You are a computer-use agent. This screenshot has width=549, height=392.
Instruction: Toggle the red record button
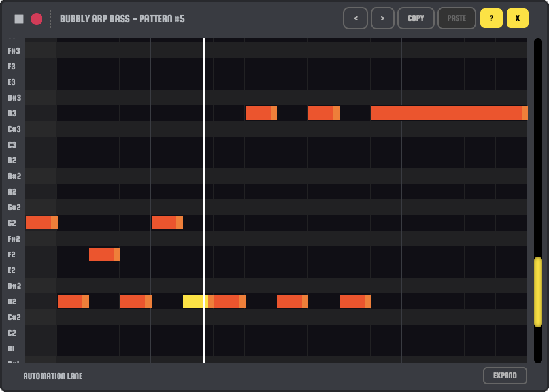(37, 19)
